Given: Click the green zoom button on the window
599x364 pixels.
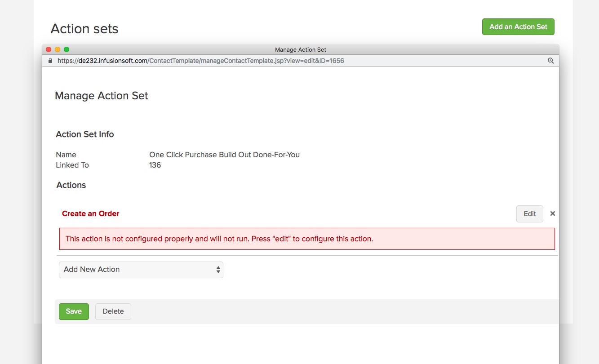Looking at the screenshot, I should point(67,49).
